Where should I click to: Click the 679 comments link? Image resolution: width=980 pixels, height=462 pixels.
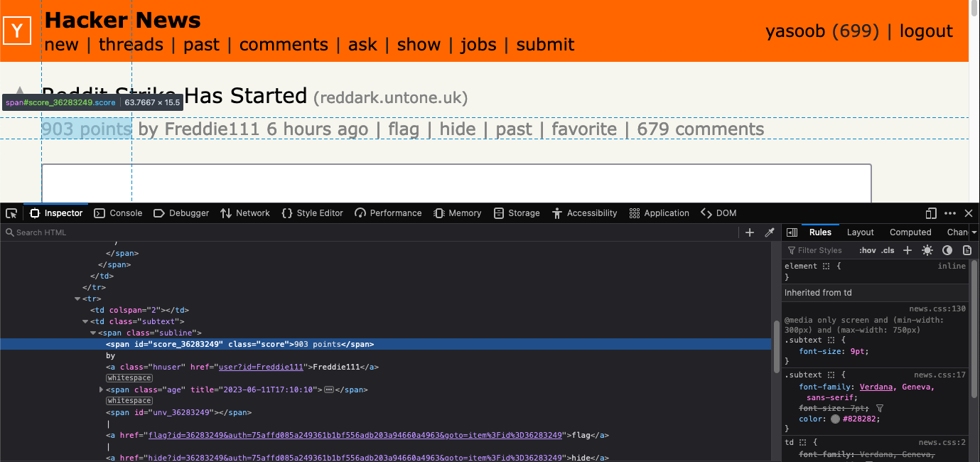point(700,129)
